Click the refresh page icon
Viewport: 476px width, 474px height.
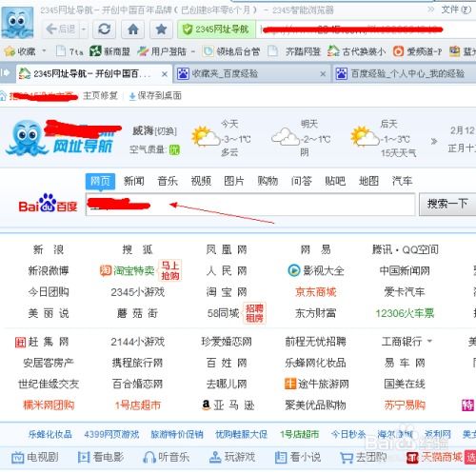pos(104,30)
